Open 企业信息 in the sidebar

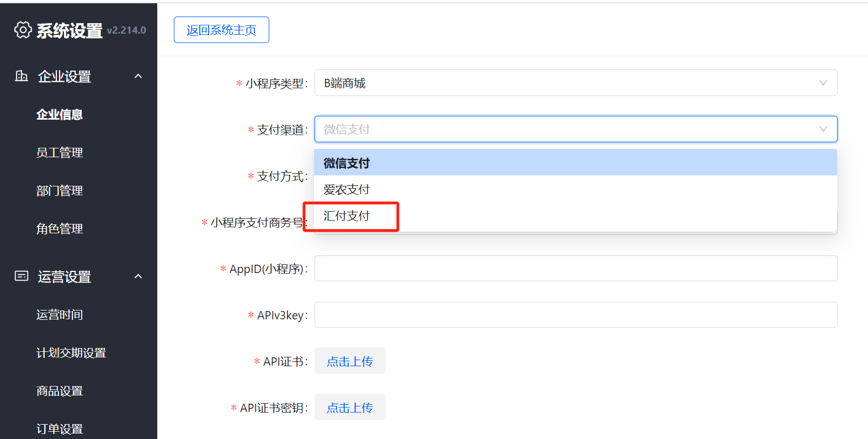click(x=60, y=114)
